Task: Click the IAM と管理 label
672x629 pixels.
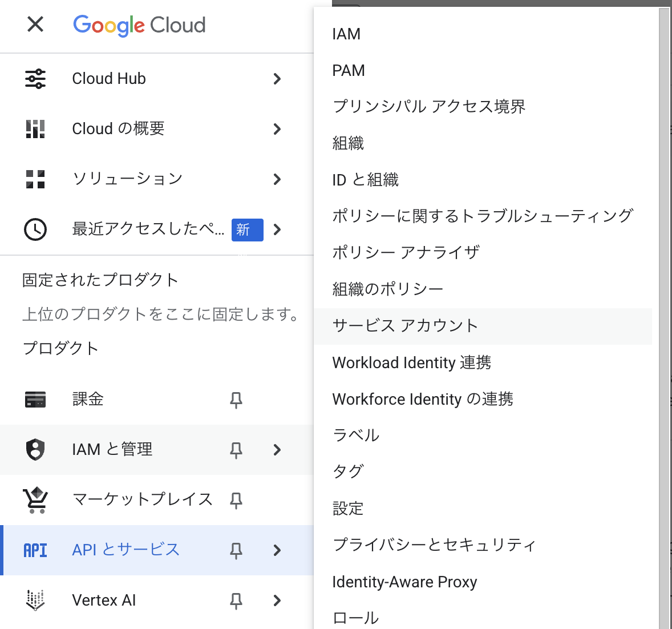Action: coord(112,450)
